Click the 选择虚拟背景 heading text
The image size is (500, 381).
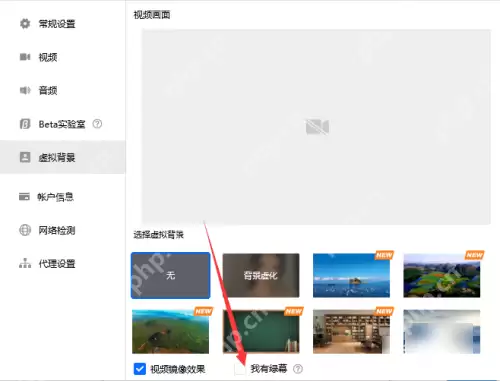click(158, 235)
